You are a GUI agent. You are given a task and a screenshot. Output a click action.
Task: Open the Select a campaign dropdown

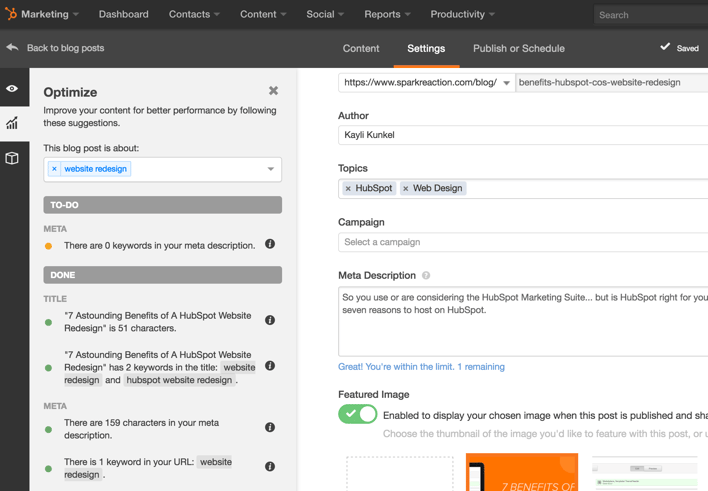pos(522,242)
